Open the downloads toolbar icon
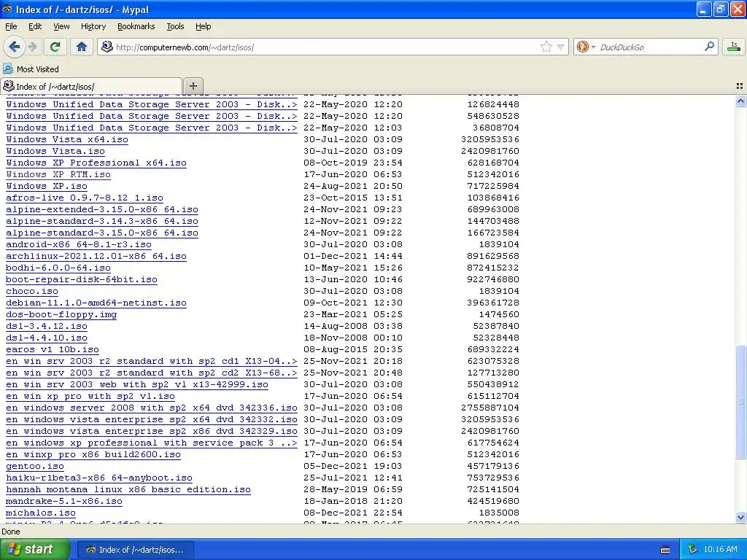The image size is (747, 560). (x=734, y=47)
